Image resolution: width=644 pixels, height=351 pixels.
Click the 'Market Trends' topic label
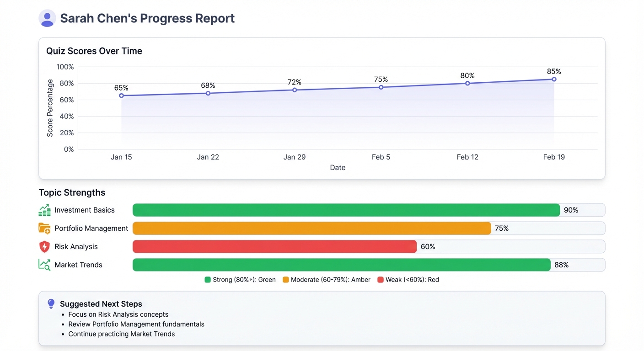78,265
